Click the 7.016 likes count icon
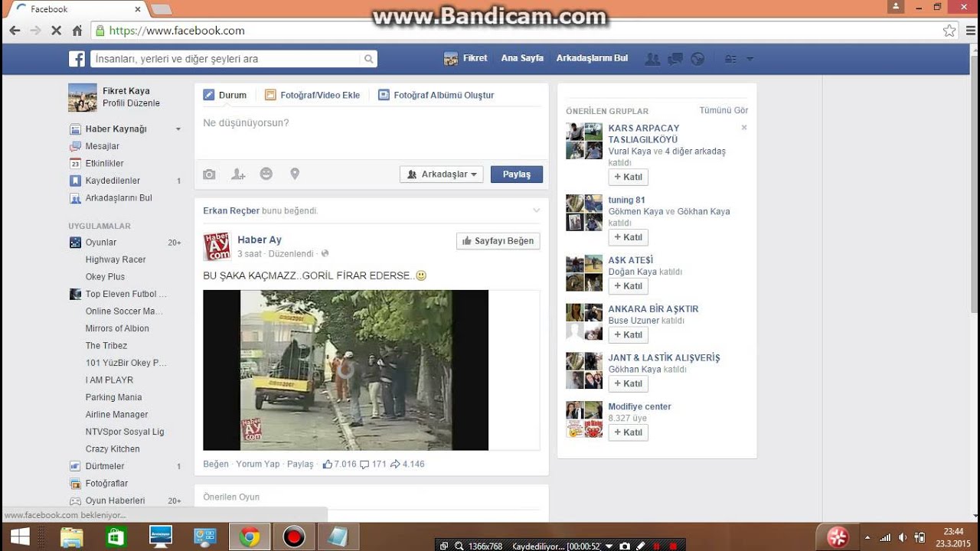 pyautogui.click(x=328, y=464)
